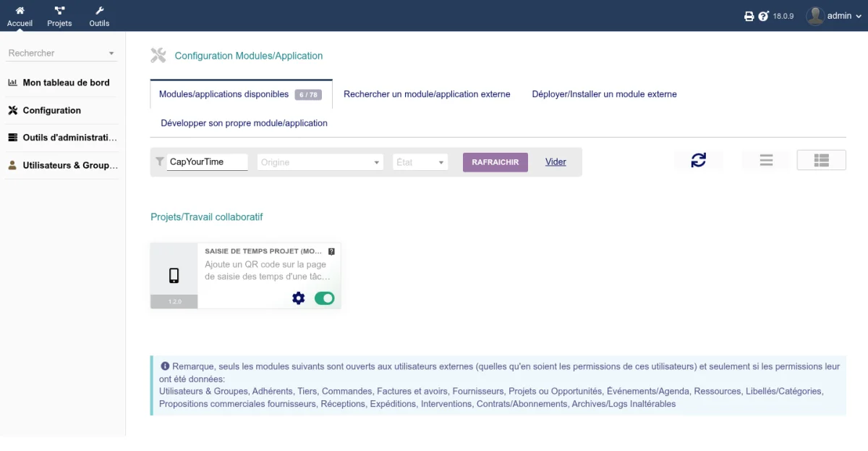This screenshot has height=451, width=868.
Task: Click the mobile phone module icon
Action: tap(174, 275)
